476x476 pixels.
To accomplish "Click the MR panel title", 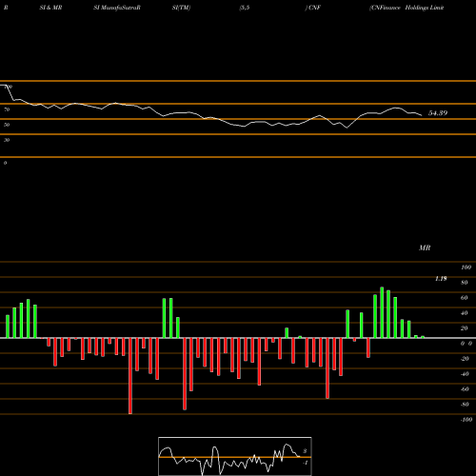I will (425, 248).
